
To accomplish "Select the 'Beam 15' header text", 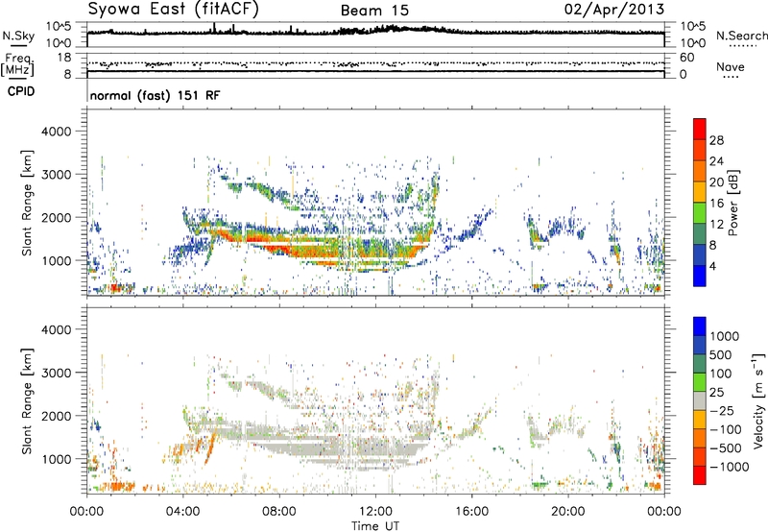I will [x=374, y=11].
